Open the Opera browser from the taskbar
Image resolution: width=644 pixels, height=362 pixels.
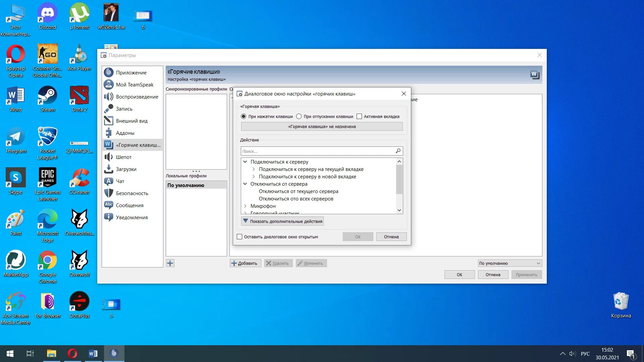72,353
